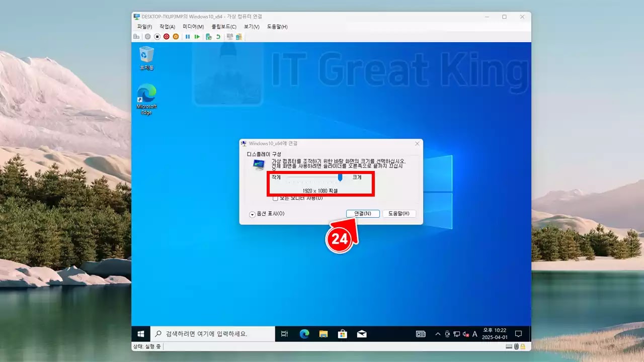Click the 도움말(H) button in the dialog
The image size is (644, 362).
point(399,214)
